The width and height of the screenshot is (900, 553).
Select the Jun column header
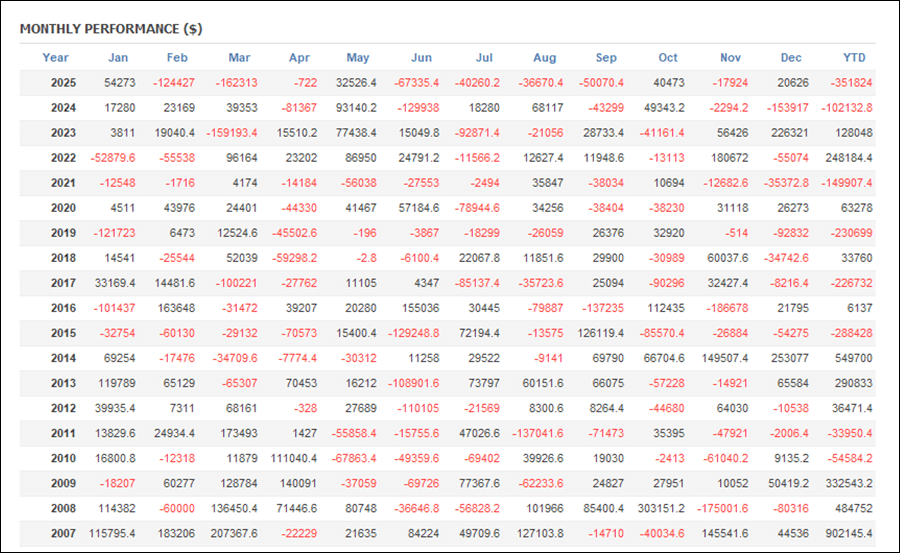421,57
